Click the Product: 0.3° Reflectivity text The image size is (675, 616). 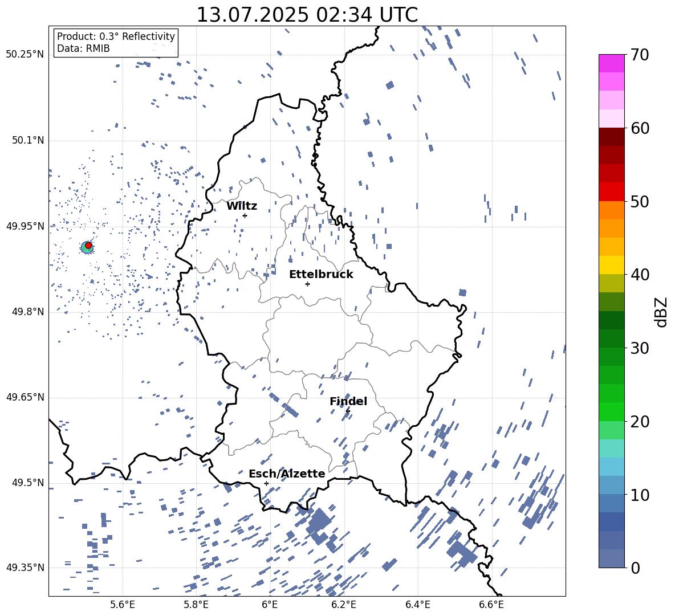(116, 36)
